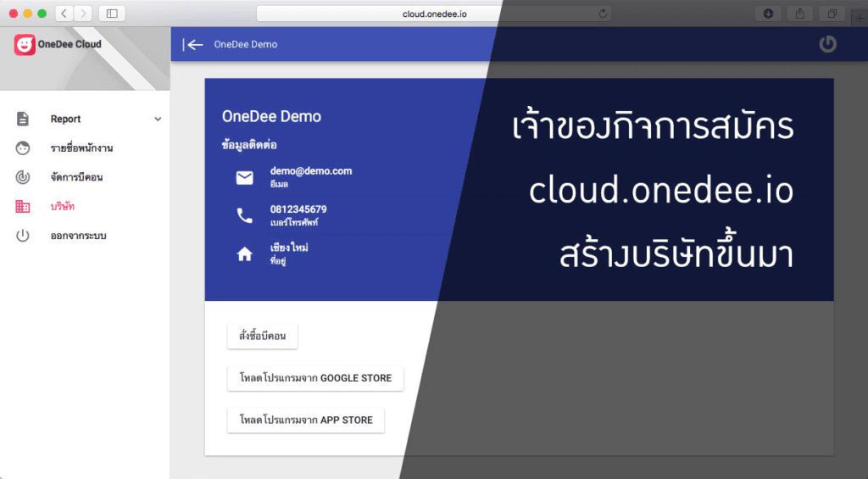Click the pink company building icon
Screen dimensions: 868x479
(23, 207)
